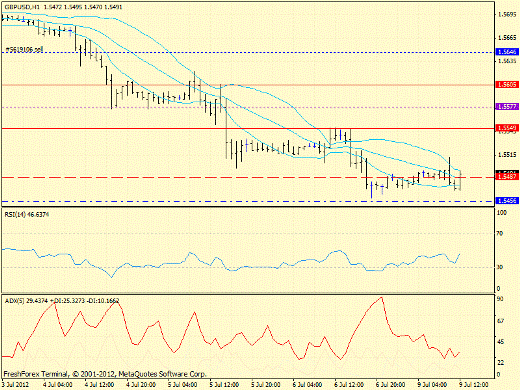Screen dimensions: 520x390
Task: Click the 1.5635 price scale value
Action: pyautogui.click(x=507, y=61)
